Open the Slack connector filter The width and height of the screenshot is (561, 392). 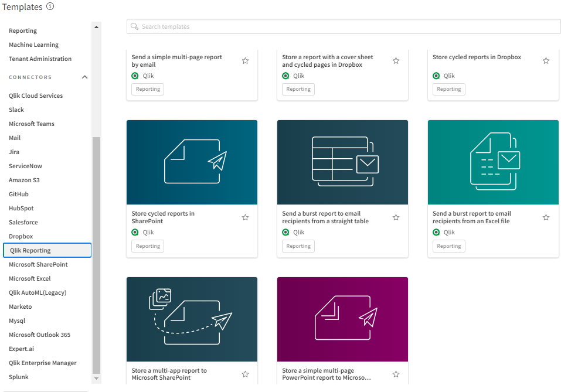(16, 110)
